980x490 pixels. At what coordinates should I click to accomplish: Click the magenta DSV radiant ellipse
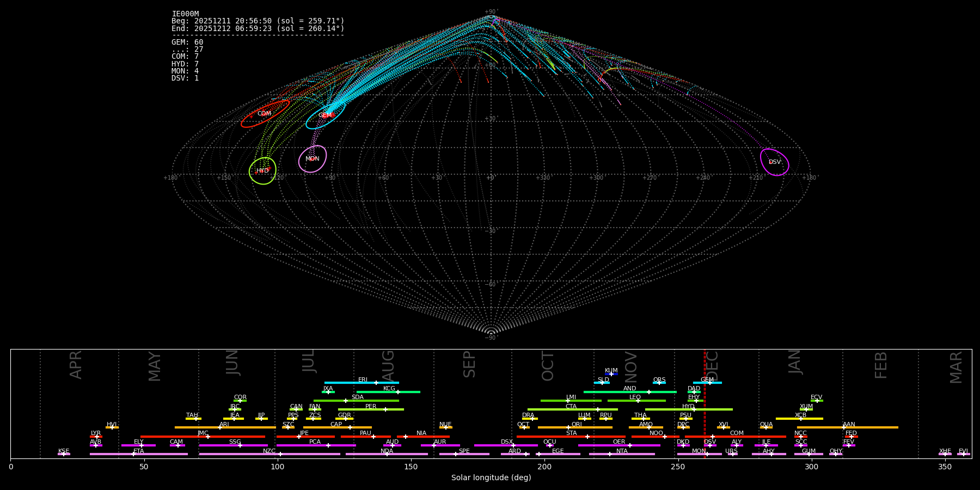point(774,162)
